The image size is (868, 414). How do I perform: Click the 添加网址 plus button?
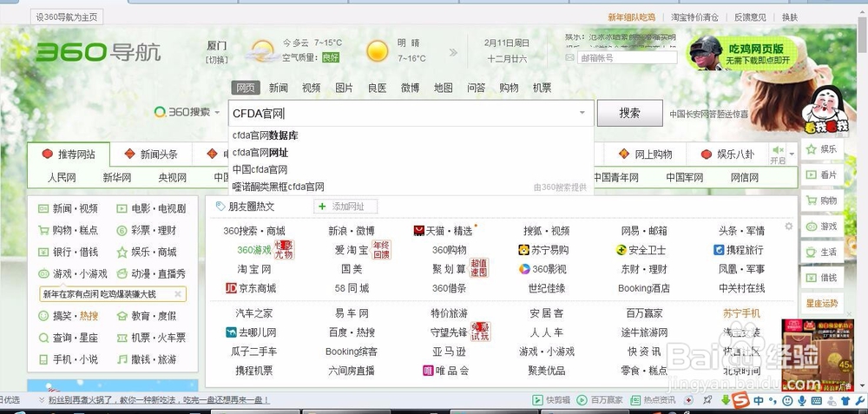click(x=345, y=207)
